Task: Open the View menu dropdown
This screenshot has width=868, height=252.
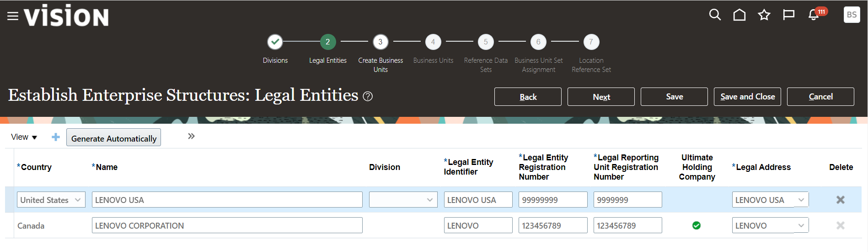Action: point(24,137)
